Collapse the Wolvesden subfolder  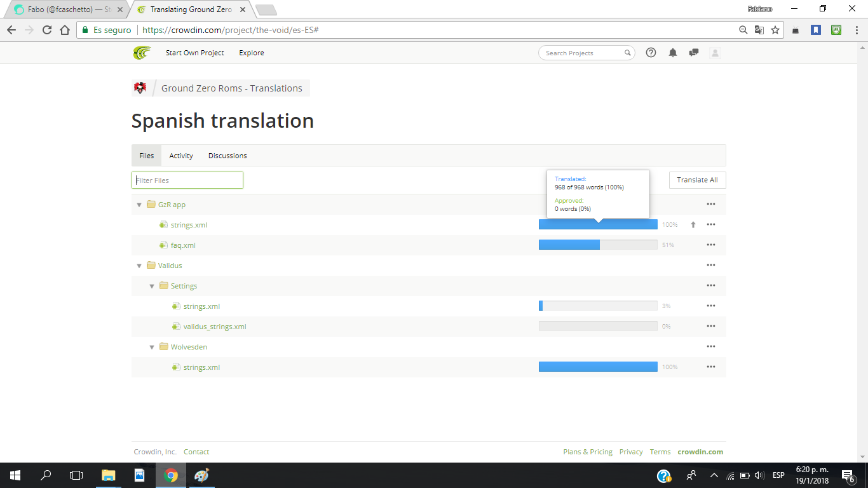(152, 347)
